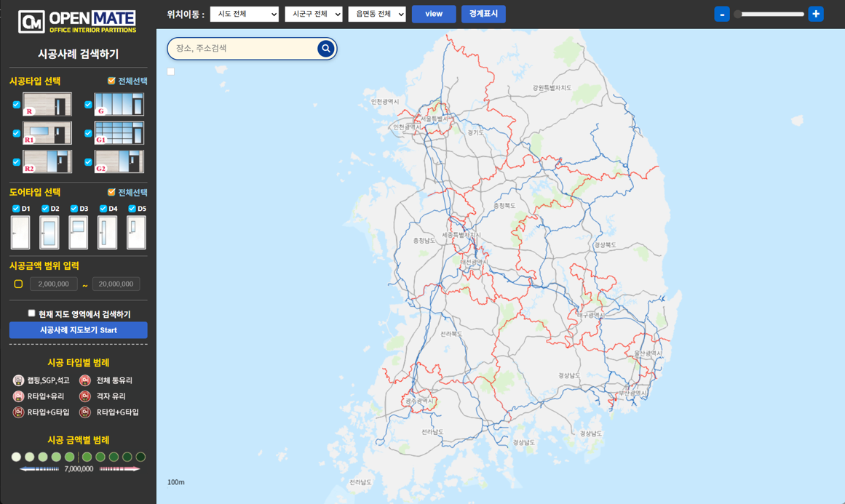This screenshot has width=845, height=504.
Task: Toggle 전체선택 for 시공타입
Action: [111, 81]
